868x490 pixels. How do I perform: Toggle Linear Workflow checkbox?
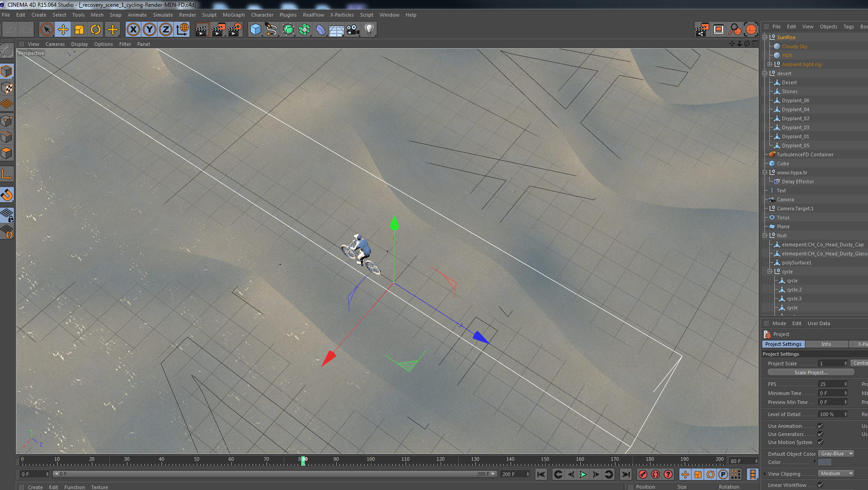point(820,485)
